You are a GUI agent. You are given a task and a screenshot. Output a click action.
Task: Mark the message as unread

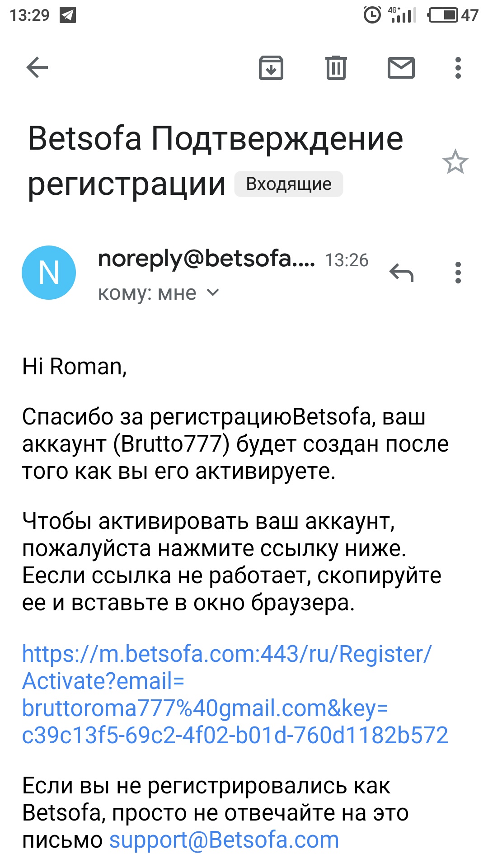[x=401, y=68]
